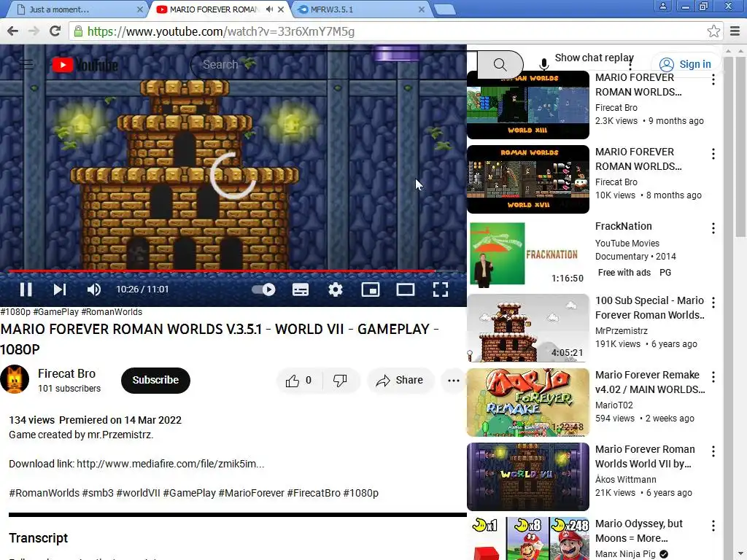This screenshot has width=747, height=560.
Task: Reload the current page
Action: pyautogui.click(x=55, y=31)
